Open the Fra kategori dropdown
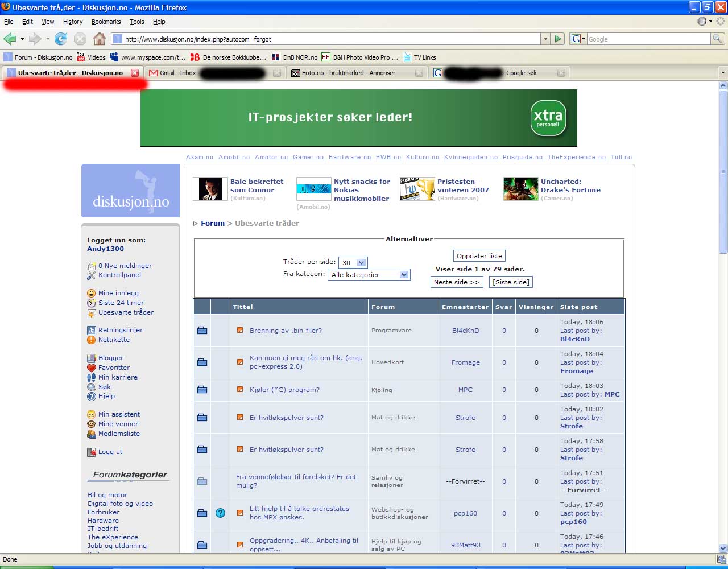Viewport: 728px width, 569px height. (x=369, y=274)
